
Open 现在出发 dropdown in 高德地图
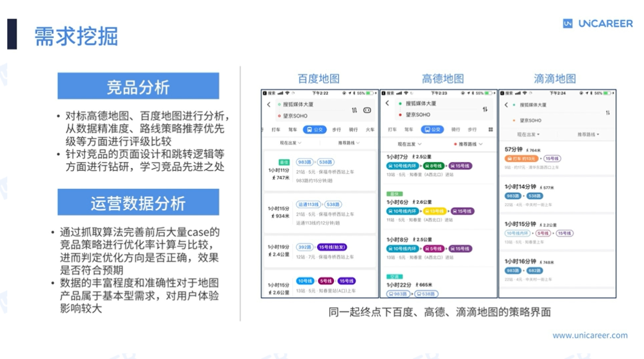(409, 144)
